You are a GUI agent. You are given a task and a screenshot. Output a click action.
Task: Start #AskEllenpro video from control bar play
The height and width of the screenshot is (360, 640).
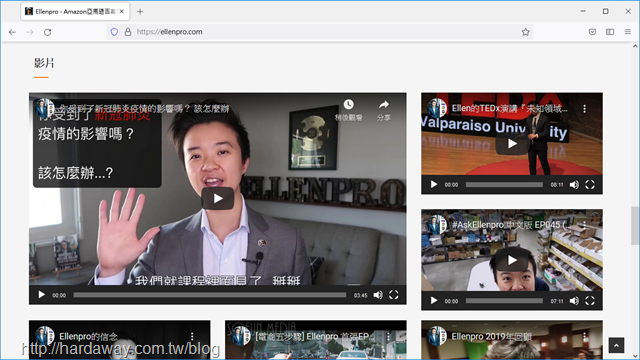click(x=433, y=301)
